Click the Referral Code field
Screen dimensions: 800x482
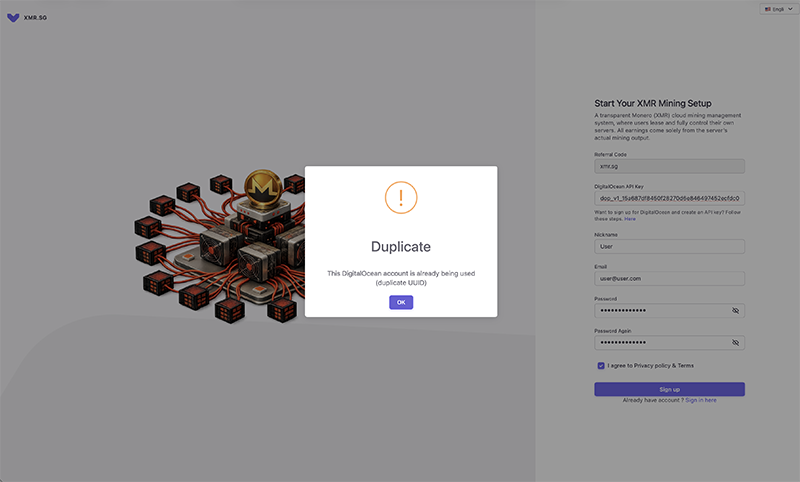(x=669, y=167)
